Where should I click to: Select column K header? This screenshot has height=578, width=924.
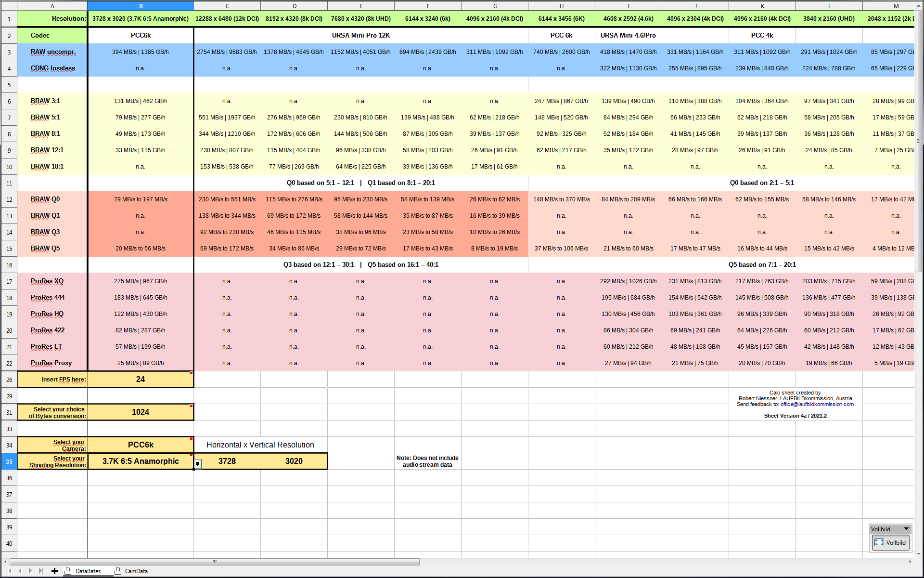coord(762,6)
